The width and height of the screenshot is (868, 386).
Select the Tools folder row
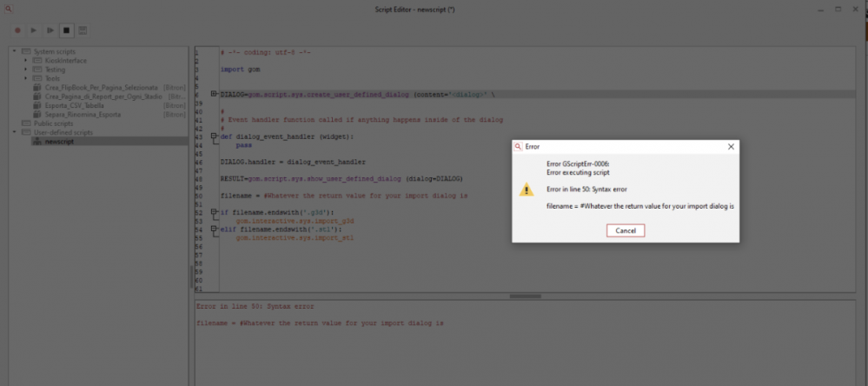coord(53,78)
